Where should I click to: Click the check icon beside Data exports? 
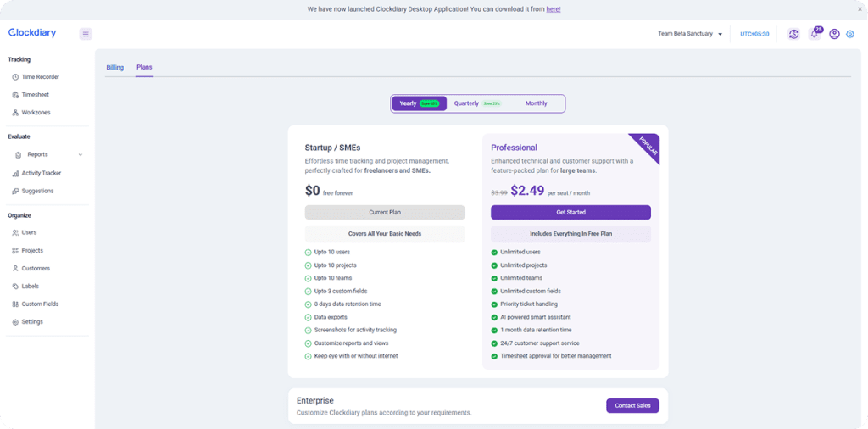309,318
